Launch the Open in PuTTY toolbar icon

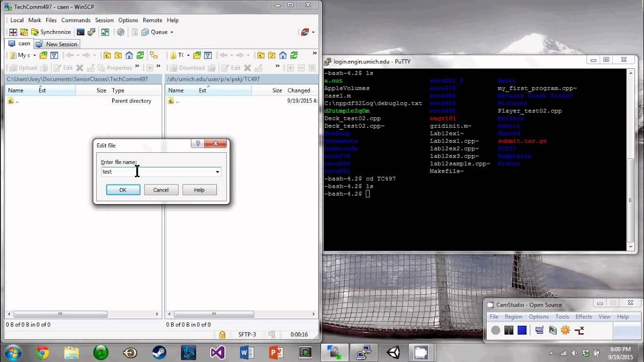pyautogui.click(x=92, y=32)
